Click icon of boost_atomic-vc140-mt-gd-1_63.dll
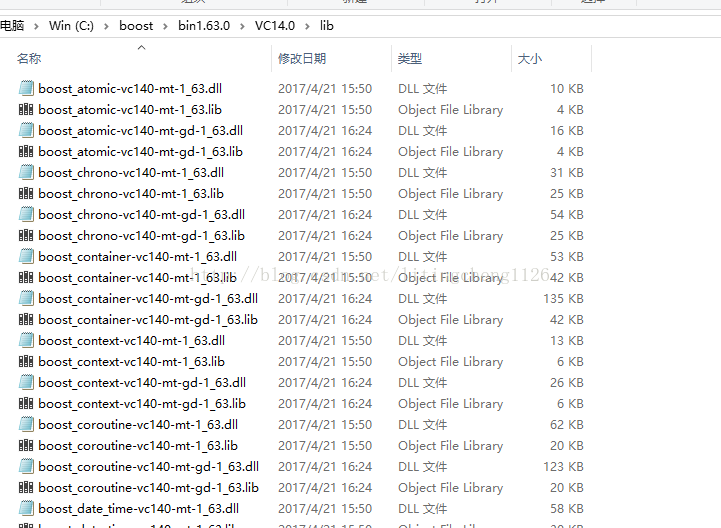This screenshot has width=721, height=528. point(26,131)
